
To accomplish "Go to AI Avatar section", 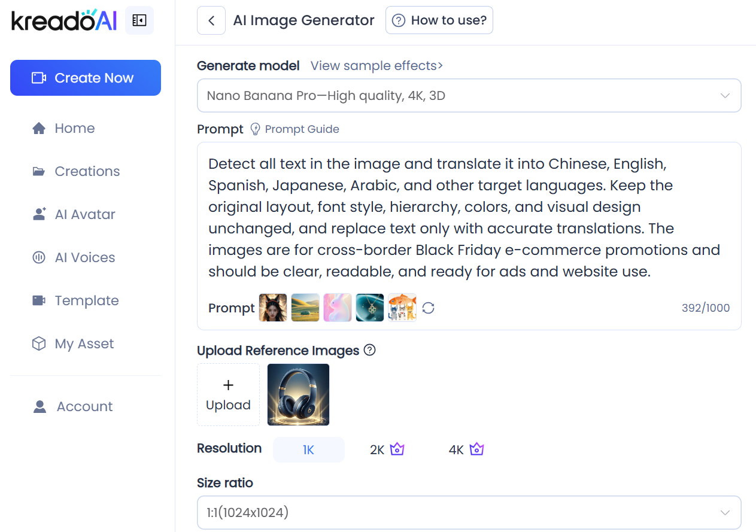I will (x=84, y=215).
